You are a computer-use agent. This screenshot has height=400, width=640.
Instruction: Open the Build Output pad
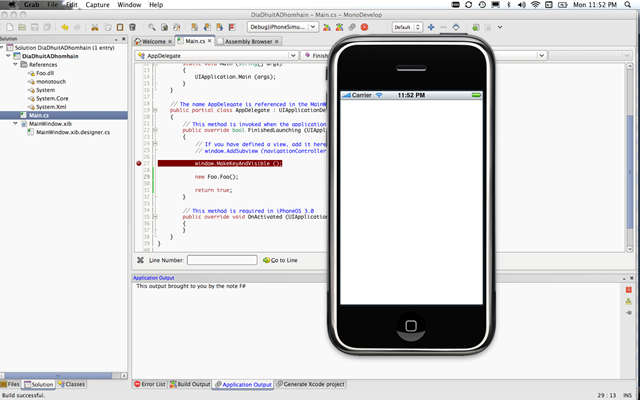point(190,384)
